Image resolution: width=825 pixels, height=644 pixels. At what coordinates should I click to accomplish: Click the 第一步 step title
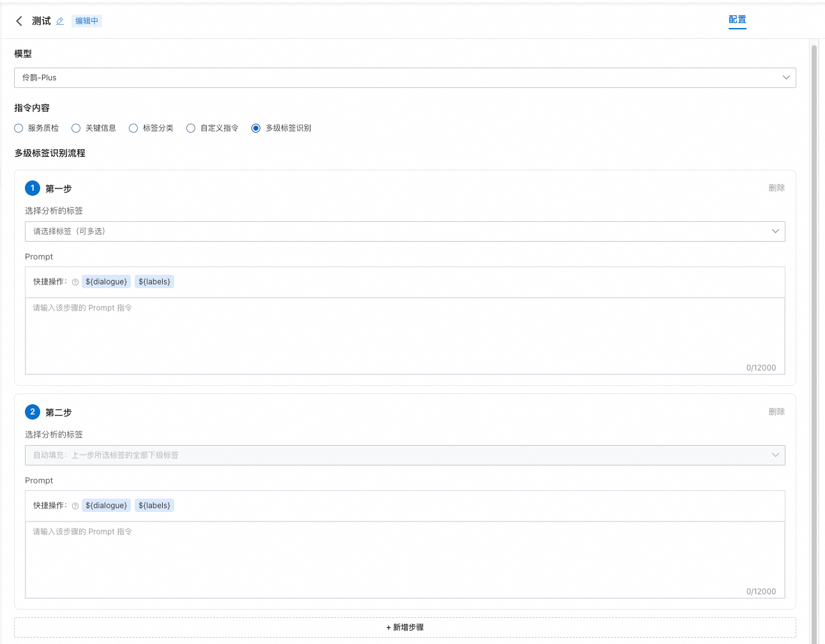pos(59,189)
